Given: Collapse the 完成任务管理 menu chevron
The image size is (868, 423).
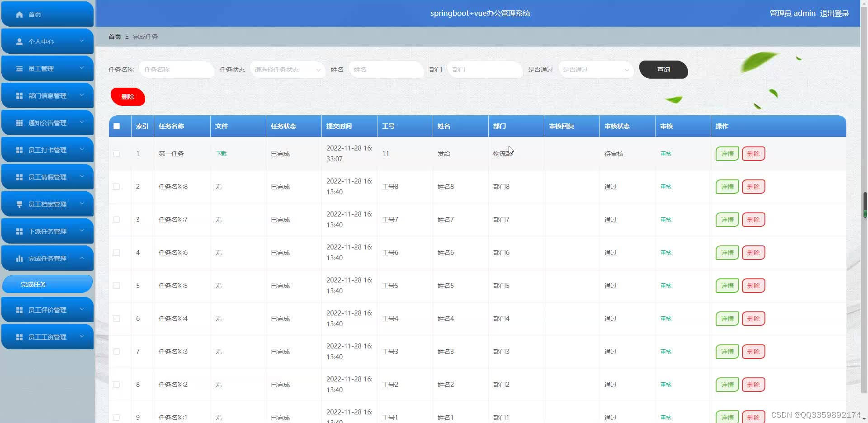Looking at the screenshot, I should [82, 258].
